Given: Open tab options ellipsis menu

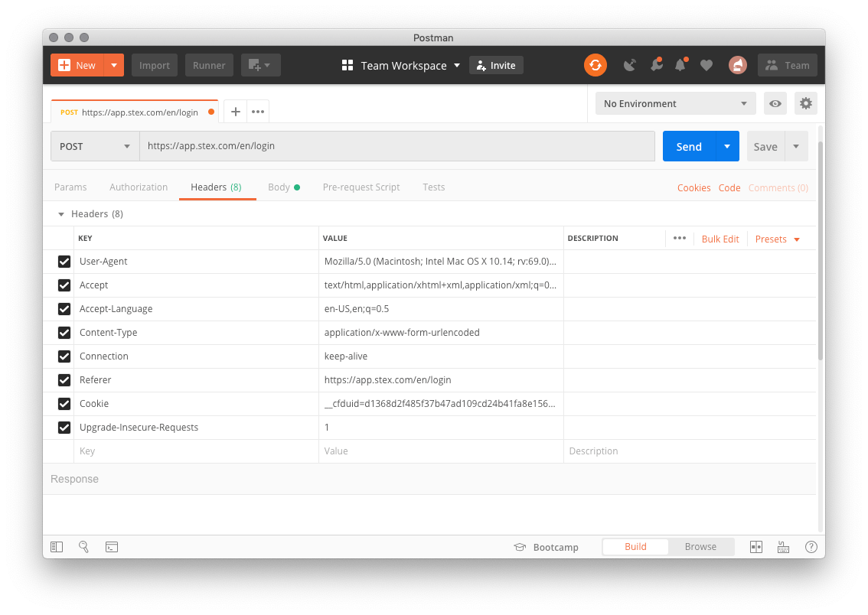Looking at the screenshot, I should point(258,112).
